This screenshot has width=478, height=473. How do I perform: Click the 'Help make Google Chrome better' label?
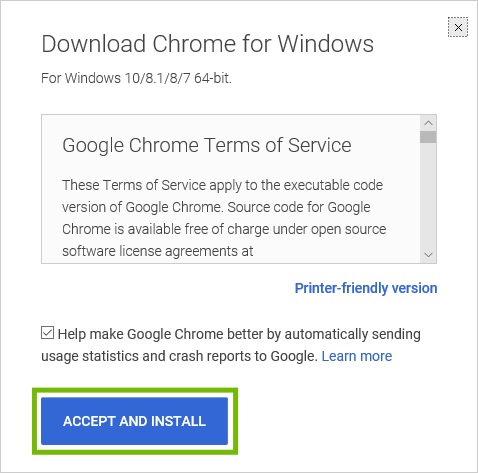[x=239, y=334]
